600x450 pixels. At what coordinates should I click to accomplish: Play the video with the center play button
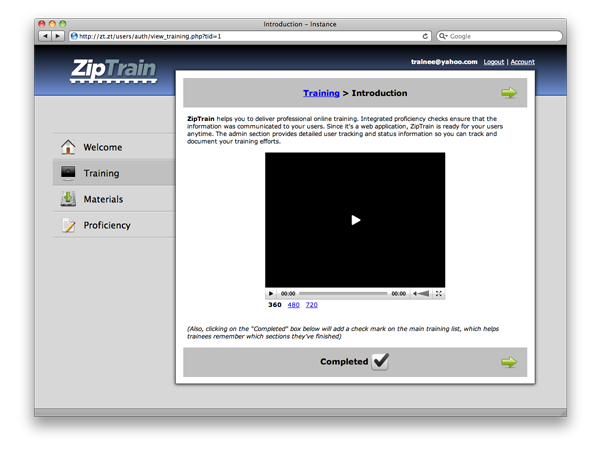tap(356, 220)
